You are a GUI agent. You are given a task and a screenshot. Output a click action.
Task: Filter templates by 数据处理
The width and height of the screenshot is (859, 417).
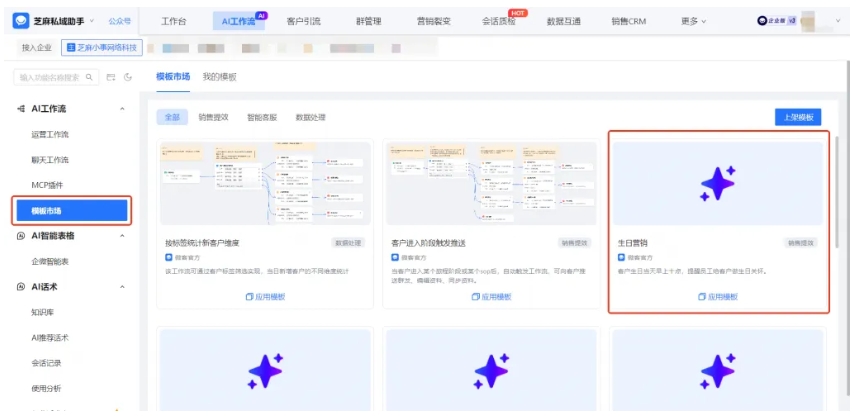311,117
